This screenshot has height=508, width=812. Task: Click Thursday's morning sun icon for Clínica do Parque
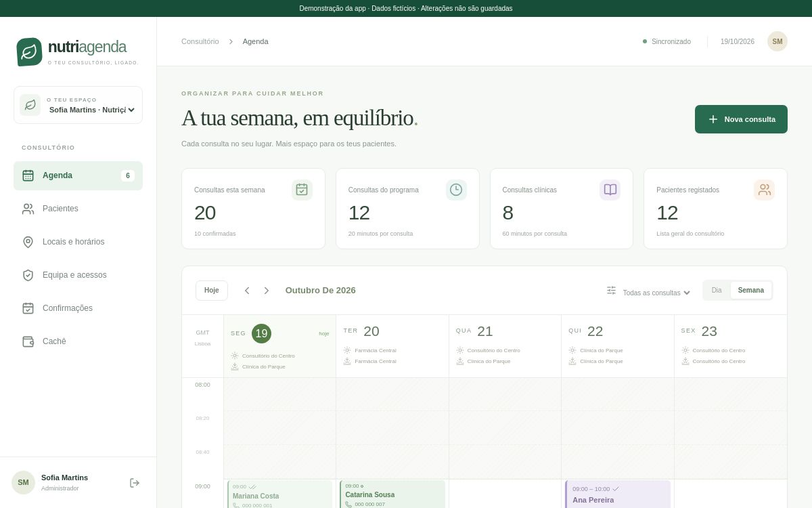click(x=572, y=350)
